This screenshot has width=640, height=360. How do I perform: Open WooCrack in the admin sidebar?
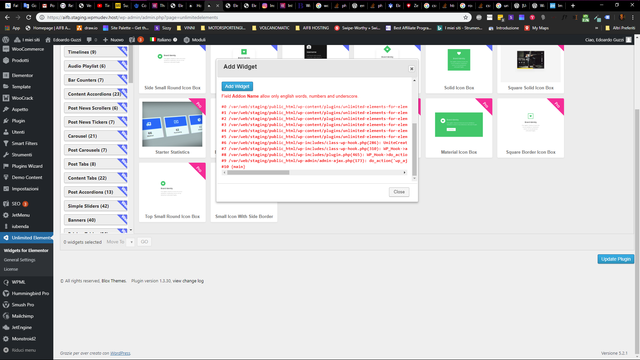pyautogui.click(x=27, y=98)
